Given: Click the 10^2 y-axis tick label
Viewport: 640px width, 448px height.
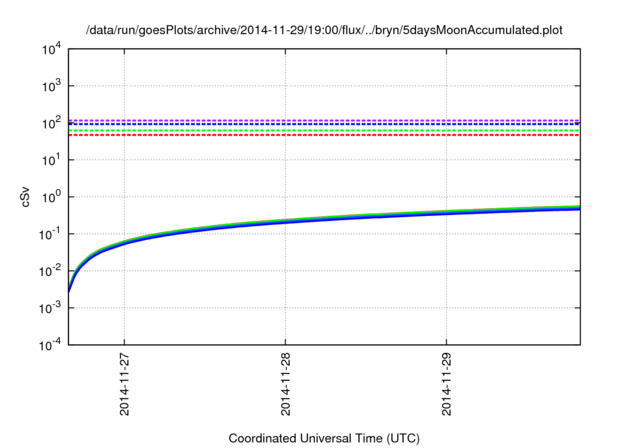Looking at the screenshot, I should click(51, 123).
